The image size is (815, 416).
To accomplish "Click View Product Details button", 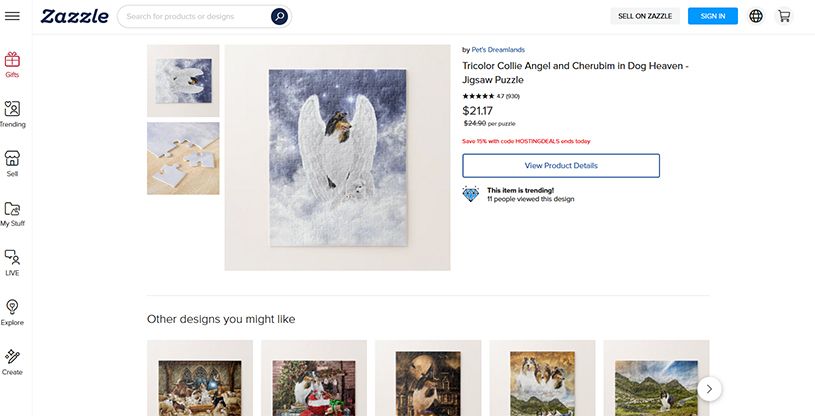I will pos(561,165).
